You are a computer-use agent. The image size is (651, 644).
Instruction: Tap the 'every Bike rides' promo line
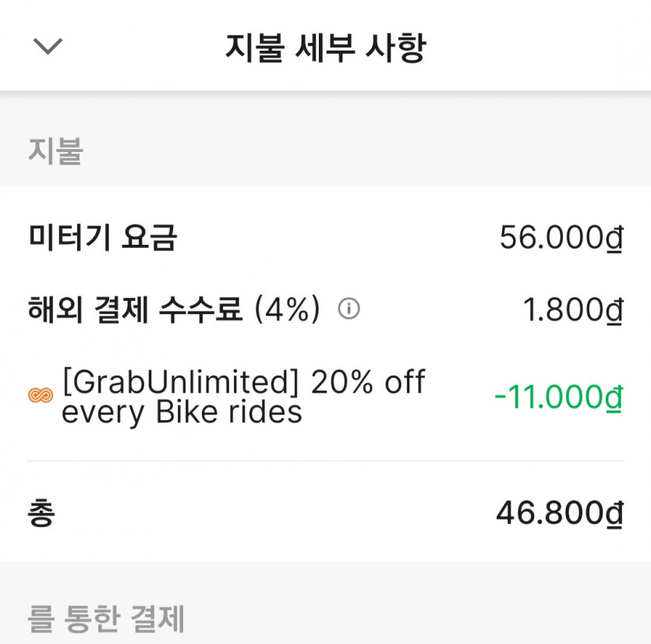point(182,412)
